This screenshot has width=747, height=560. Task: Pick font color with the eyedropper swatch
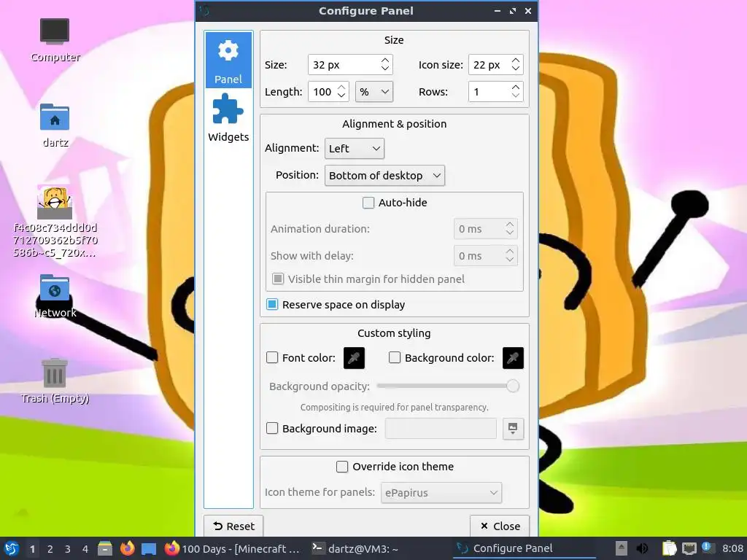[354, 358]
